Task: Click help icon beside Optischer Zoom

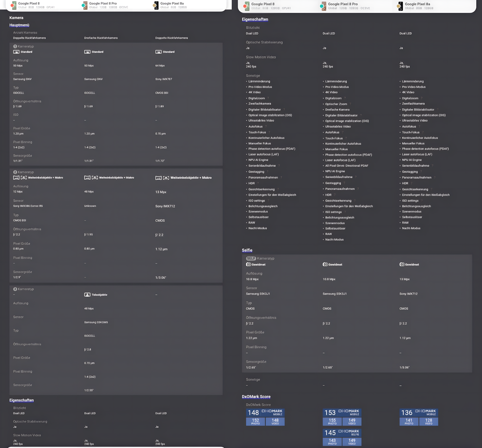Action: pos(350,104)
